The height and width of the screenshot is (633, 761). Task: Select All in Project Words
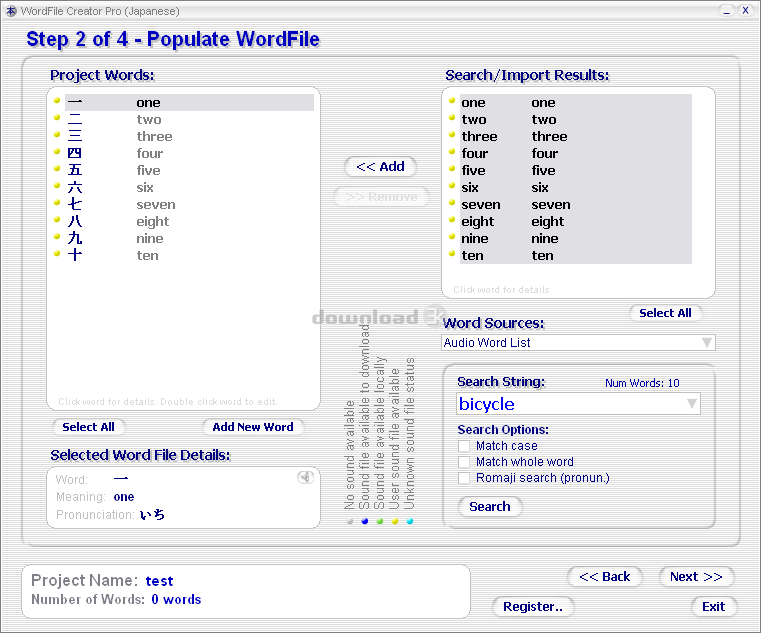[88, 427]
